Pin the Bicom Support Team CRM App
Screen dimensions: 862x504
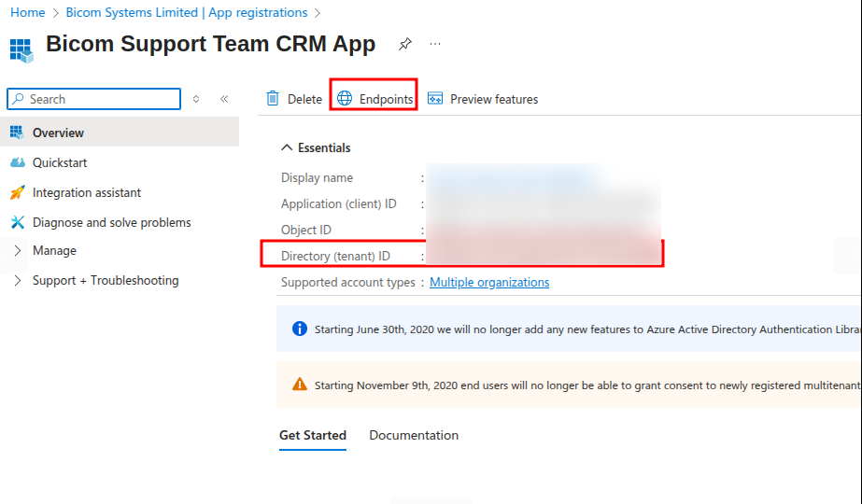[x=405, y=44]
